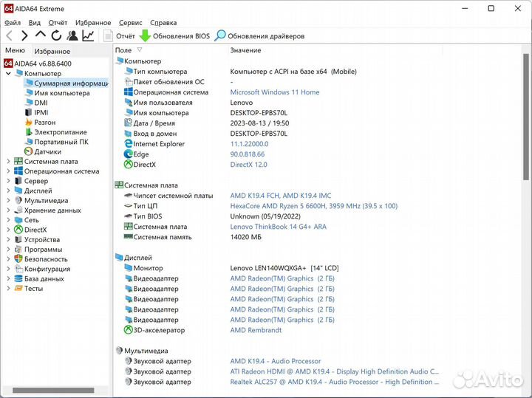The image size is (532, 398).
Task: Click the line graph toolbar icon
Action: 89,35
